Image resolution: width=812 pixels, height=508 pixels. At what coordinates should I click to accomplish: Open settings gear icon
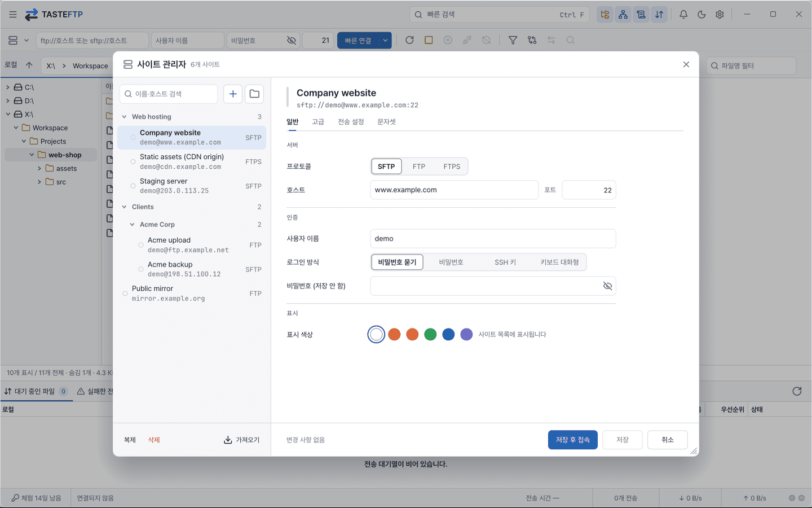720,15
